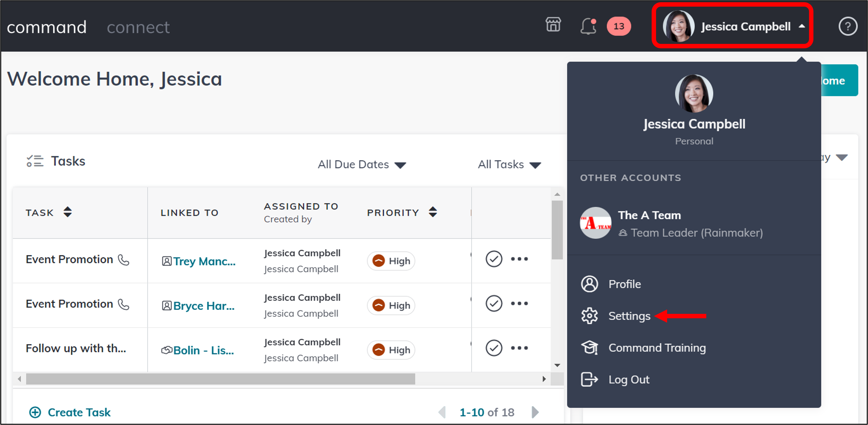Click the large profile photo in dropdown

tap(694, 93)
